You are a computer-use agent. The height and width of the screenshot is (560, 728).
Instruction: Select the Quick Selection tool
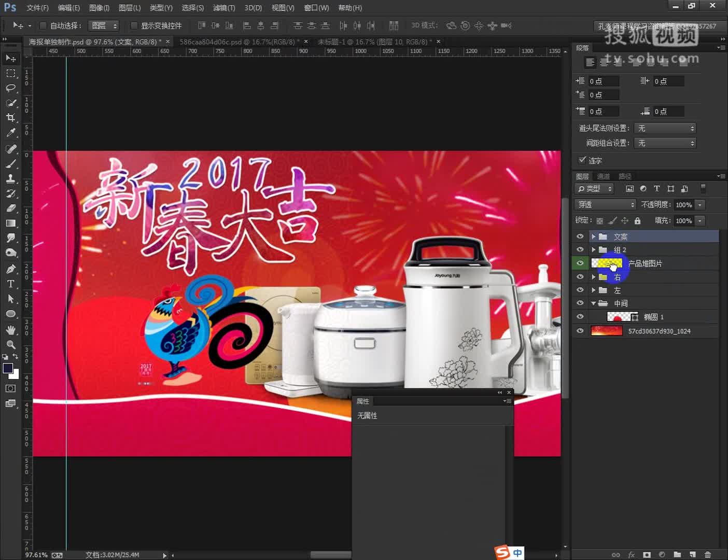11,103
